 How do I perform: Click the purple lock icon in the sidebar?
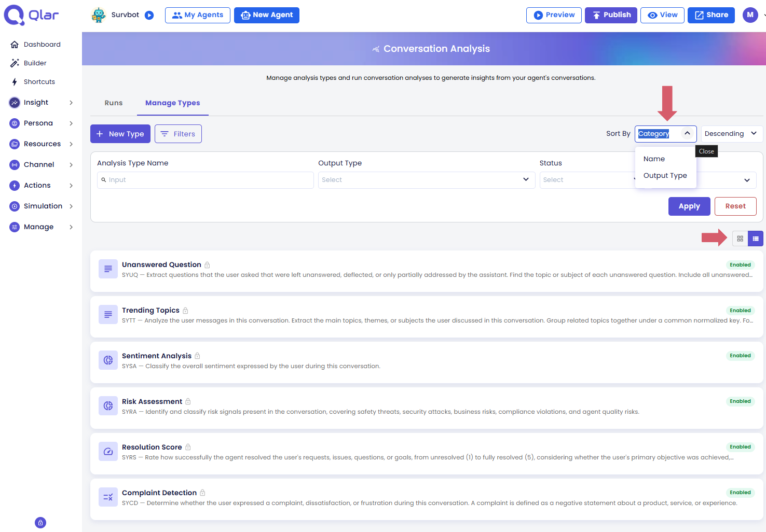click(x=40, y=523)
